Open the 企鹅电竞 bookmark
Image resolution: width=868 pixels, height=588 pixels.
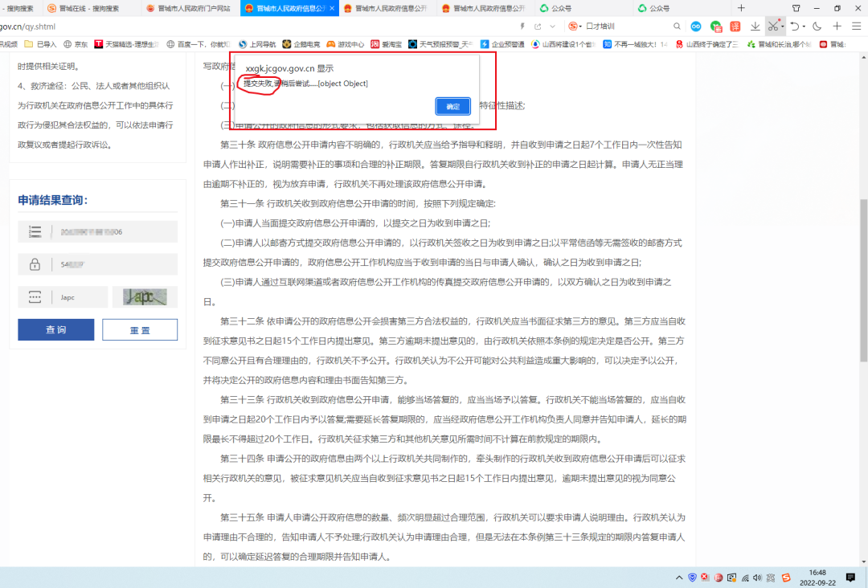click(301, 44)
